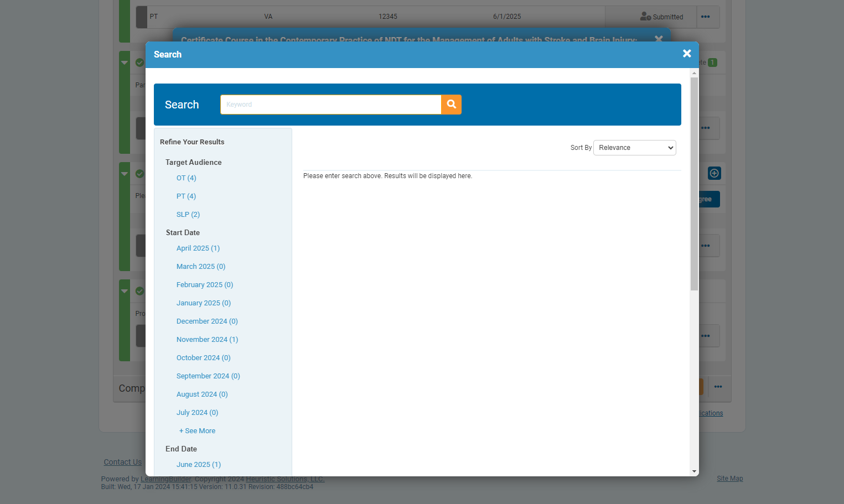Click "Please enter search above" results message
The height and width of the screenshot is (504, 844).
[x=387, y=176]
